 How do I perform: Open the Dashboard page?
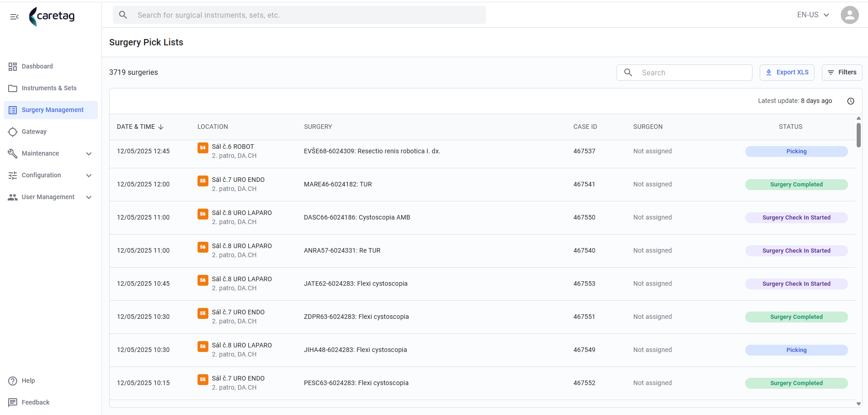click(51, 66)
